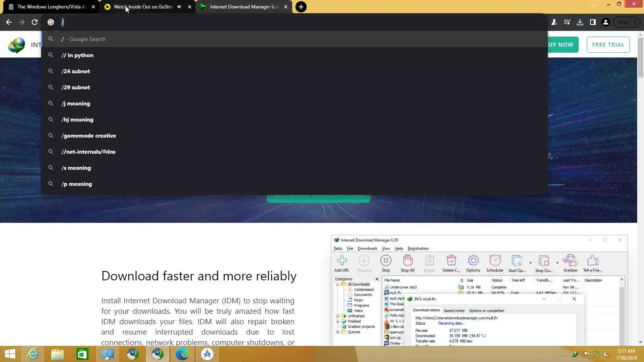Focus the address bar input
The width and height of the screenshot is (644, 362).
point(294,22)
